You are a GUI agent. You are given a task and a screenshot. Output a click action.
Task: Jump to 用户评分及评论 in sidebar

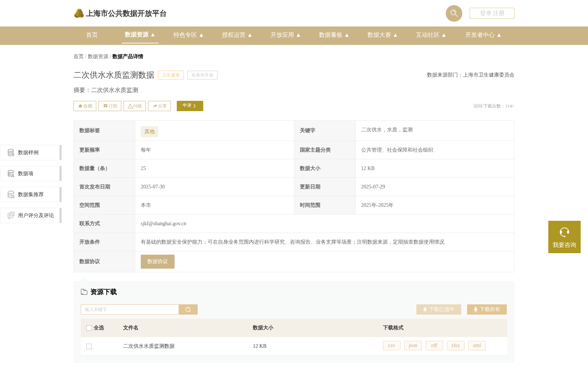tap(31, 216)
